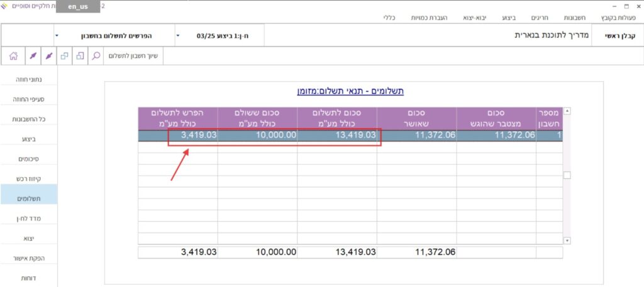Click the purple pin icon beside overlapping squares
Screen dimensions: 644x287
click(48, 56)
